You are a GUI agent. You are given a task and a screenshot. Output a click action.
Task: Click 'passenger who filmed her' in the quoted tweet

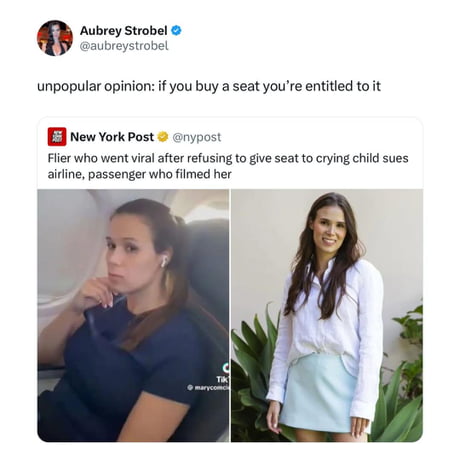coord(160,174)
